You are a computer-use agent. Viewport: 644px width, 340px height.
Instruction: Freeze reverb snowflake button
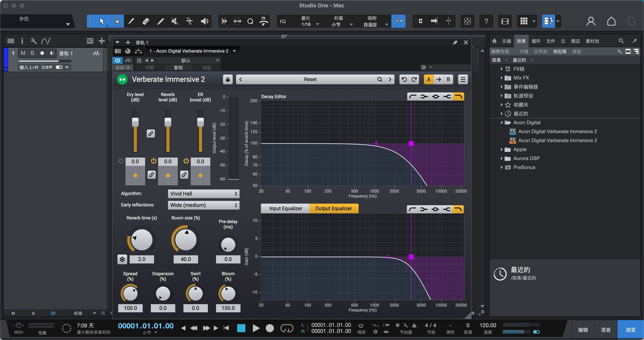pyautogui.click(x=122, y=259)
